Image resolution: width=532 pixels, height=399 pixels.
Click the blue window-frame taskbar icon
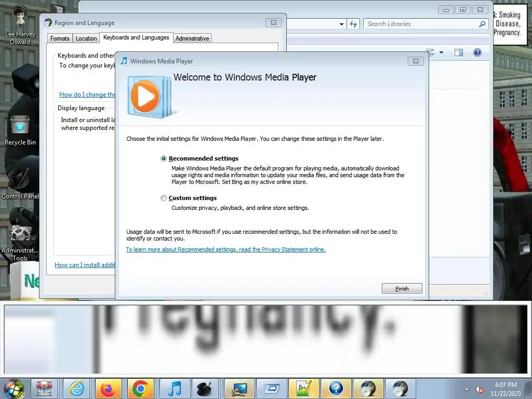click(x=271, y=389)
